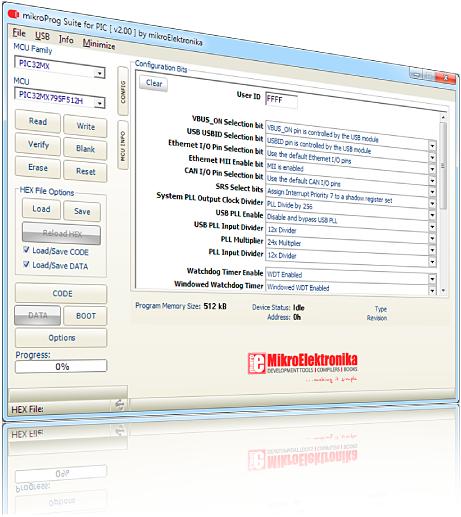Open the USB PLL Enable dropdown
Screen dimensions: 461x517
click(432, 215)
